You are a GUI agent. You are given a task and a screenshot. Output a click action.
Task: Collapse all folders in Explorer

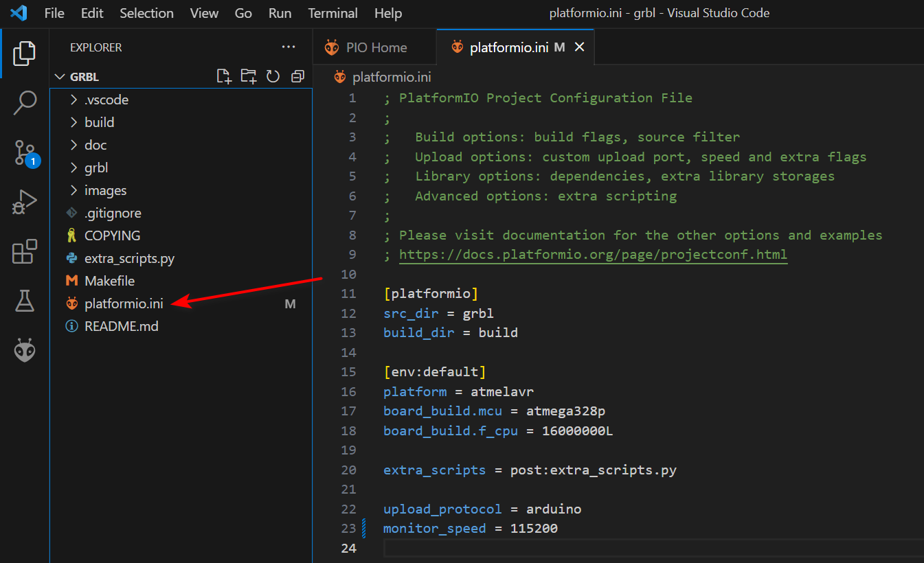[x=297, y=76]
